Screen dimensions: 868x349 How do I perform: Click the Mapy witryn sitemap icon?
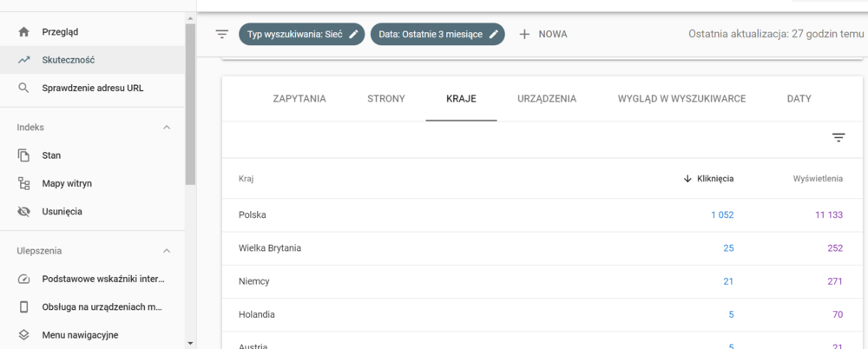24,183
